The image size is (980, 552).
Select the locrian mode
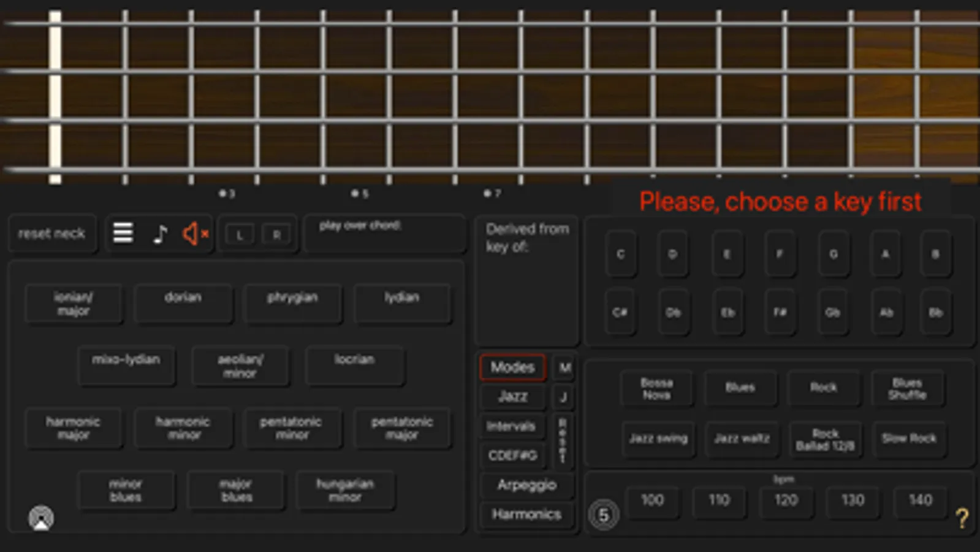[354, 366]
